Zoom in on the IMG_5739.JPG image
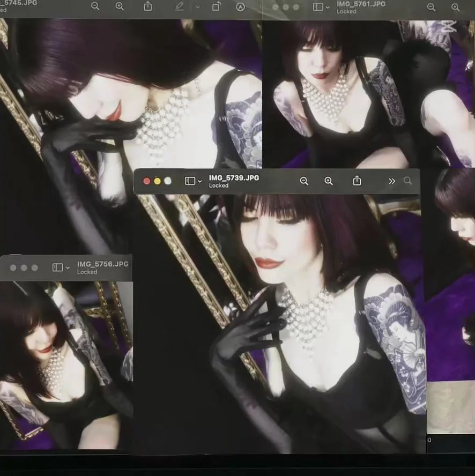475x476 pixels. (329, 181)
